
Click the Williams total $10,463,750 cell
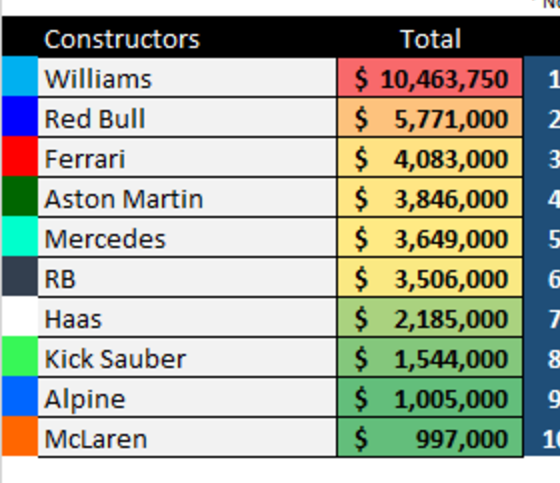click(430, 77)
